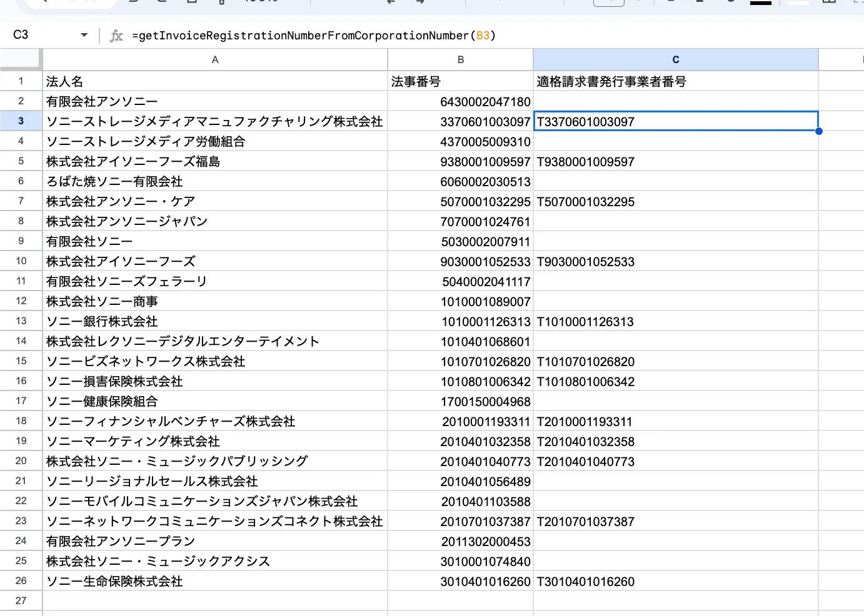Click the 法人名 header cell
This screenshot has width=864, height=616.
215,82
